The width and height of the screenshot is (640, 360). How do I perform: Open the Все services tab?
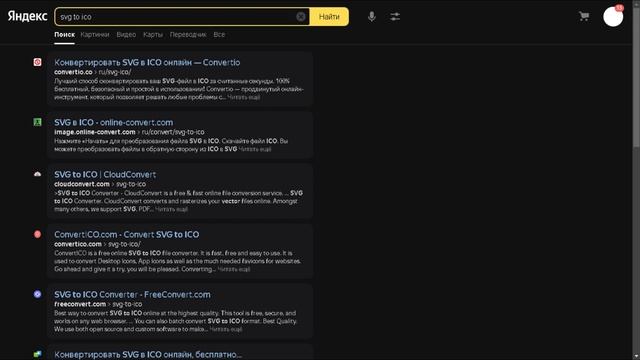[219, 35]
